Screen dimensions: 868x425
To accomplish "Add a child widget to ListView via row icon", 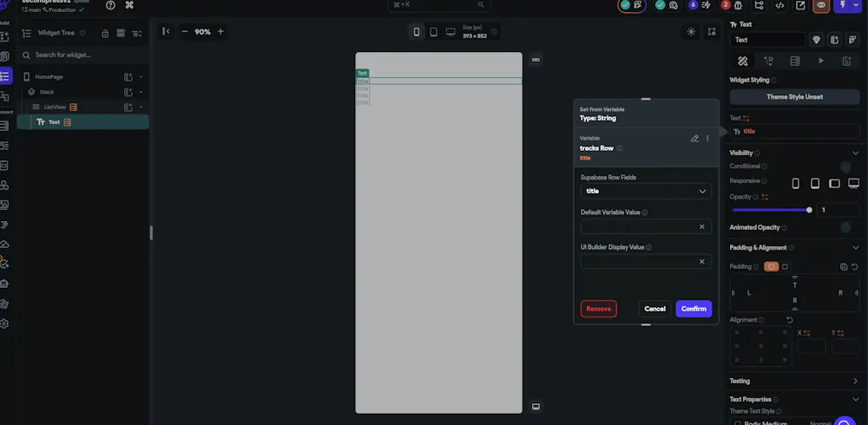I will 128,107.
